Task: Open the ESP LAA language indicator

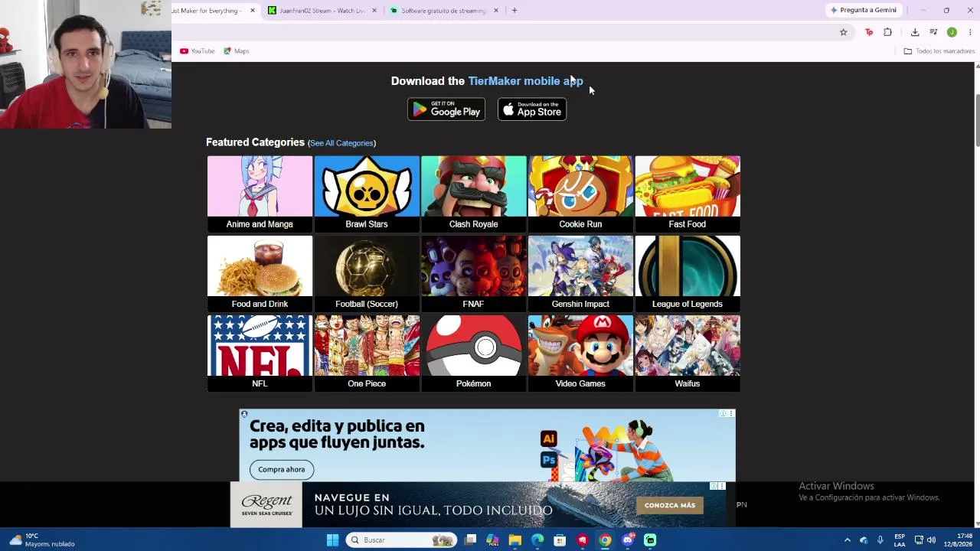Action: pyautogui.click(x=900, y=540)
